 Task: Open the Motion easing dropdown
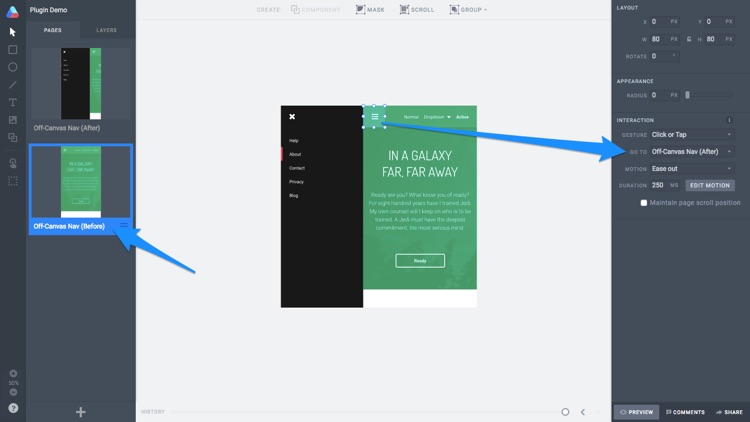pyautogui.click(x=691, y=169)
